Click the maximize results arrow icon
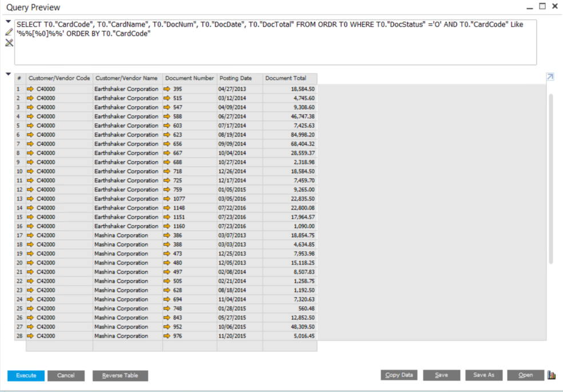Viewport: 563px width, 392px height. tap(550, 77)
